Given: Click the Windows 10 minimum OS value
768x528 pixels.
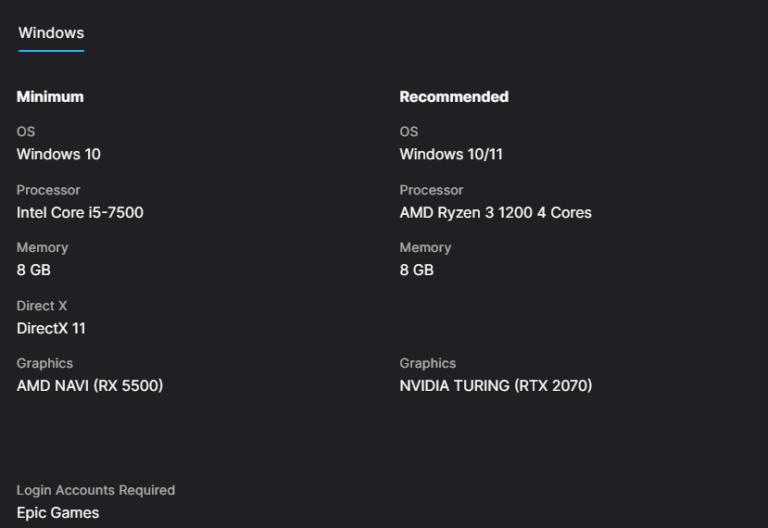Looking at the screenshot, I should [58, 154].
